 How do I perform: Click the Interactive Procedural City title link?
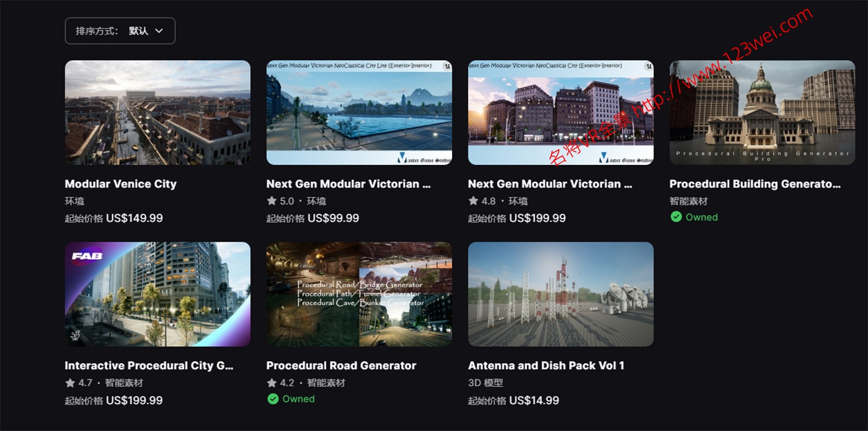pos(149,365)
